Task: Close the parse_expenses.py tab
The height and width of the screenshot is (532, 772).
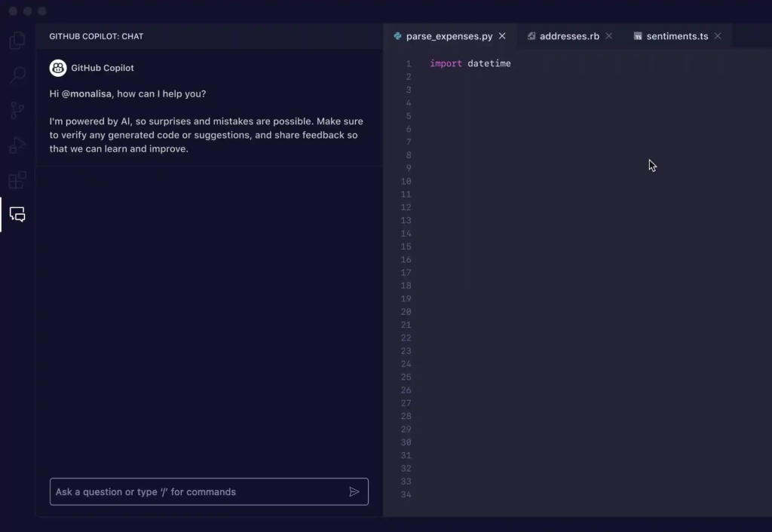Action: tap(502, 36)
